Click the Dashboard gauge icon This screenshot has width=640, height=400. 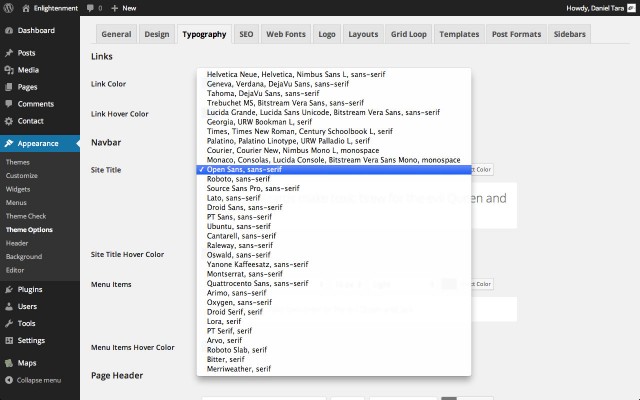9,30
